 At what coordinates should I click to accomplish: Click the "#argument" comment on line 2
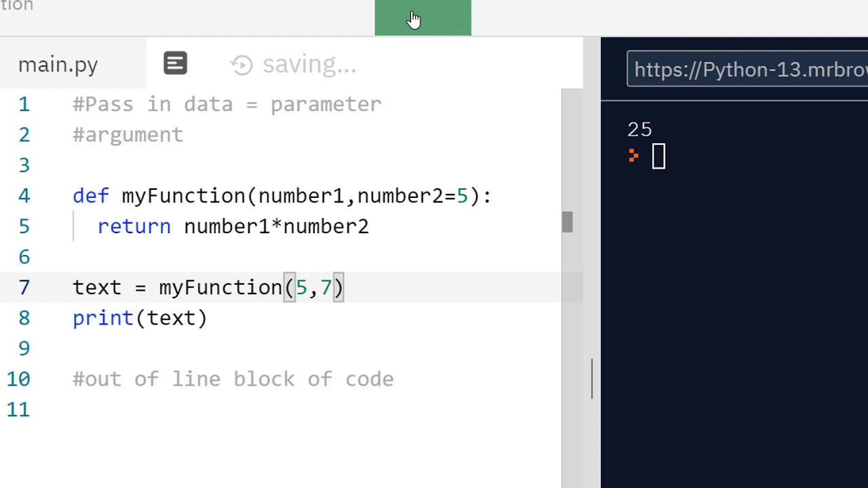click(127, 135)
